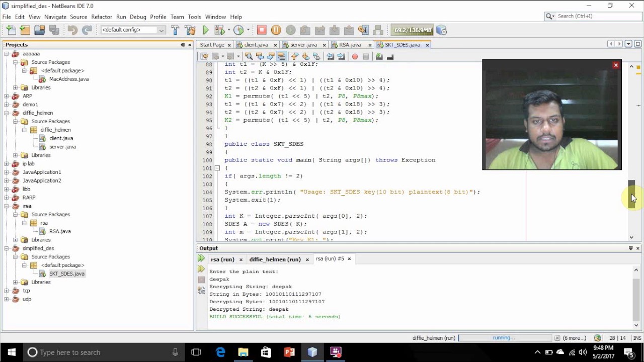Click the Re-run green arrows in Output
Viewport: 644px width, 362px height.
click(201, 258)
